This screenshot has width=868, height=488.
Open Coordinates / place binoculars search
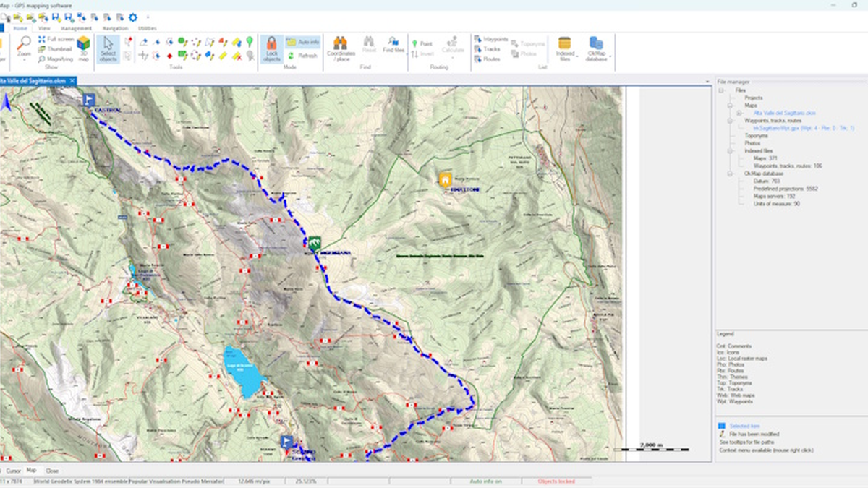341,48
